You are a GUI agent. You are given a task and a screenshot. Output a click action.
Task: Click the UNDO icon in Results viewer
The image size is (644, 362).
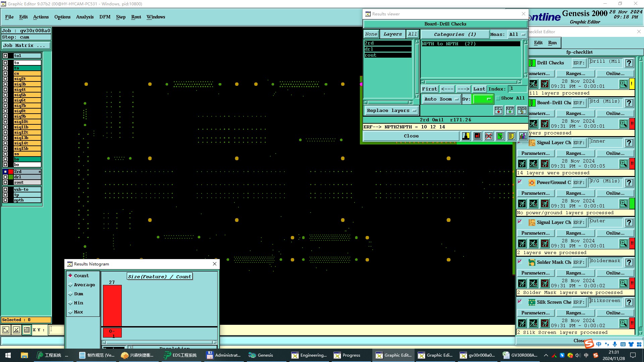pyautogui.click(x=522, y=110)
